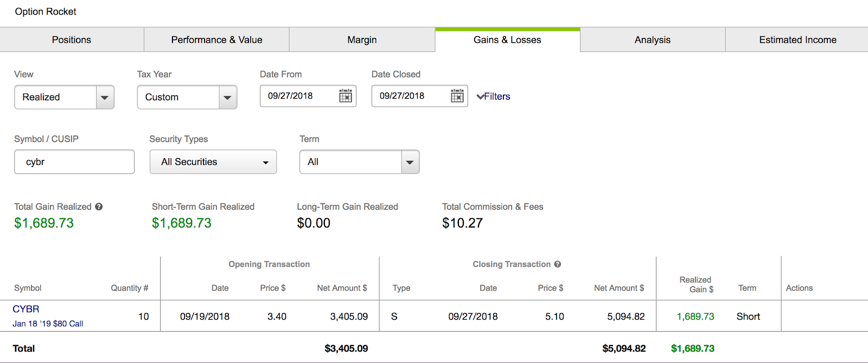868x363 pixels.
Task: Open the Term All dropdown
Action: point(410,162)
